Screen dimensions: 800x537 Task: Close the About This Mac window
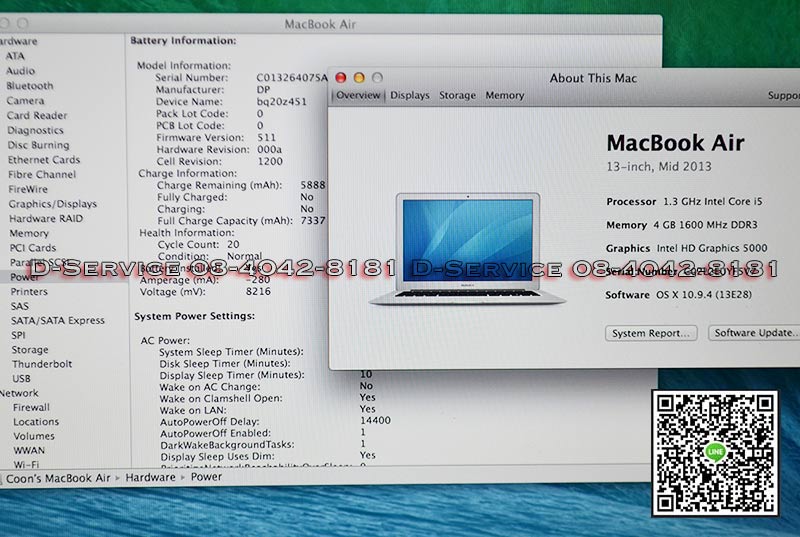341,78
